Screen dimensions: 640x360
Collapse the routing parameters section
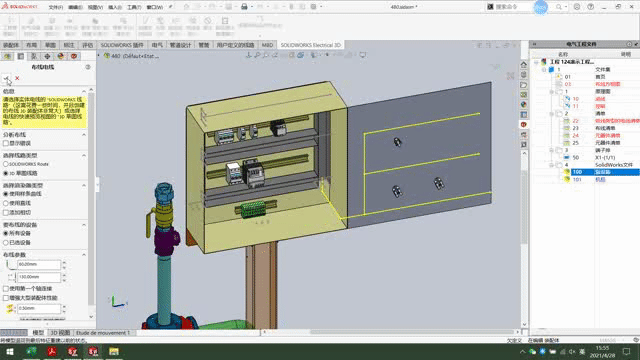coord(84,255)
